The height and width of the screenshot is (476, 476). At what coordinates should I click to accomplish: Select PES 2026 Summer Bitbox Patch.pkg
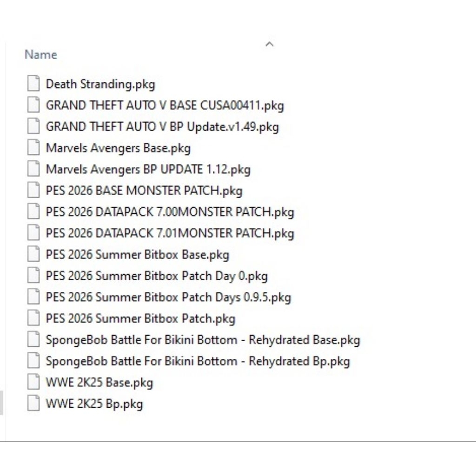139,318
